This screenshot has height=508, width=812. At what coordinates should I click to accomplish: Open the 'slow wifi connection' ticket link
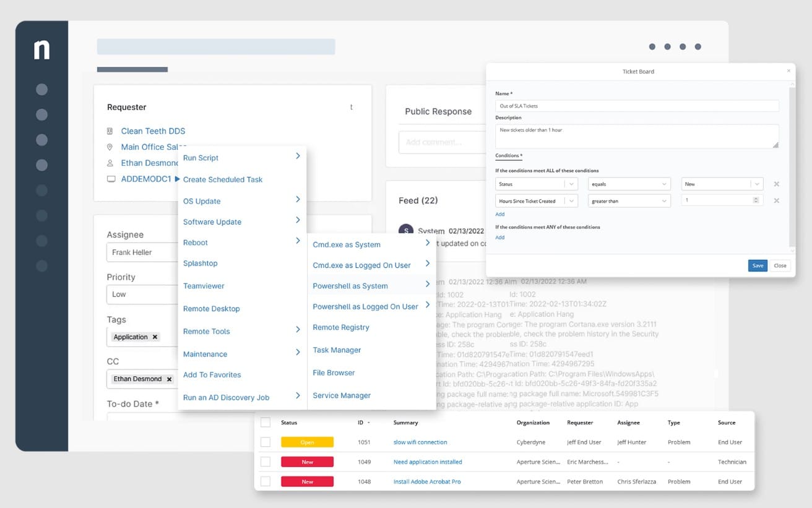pyautogui.click(x=420, y=442)
